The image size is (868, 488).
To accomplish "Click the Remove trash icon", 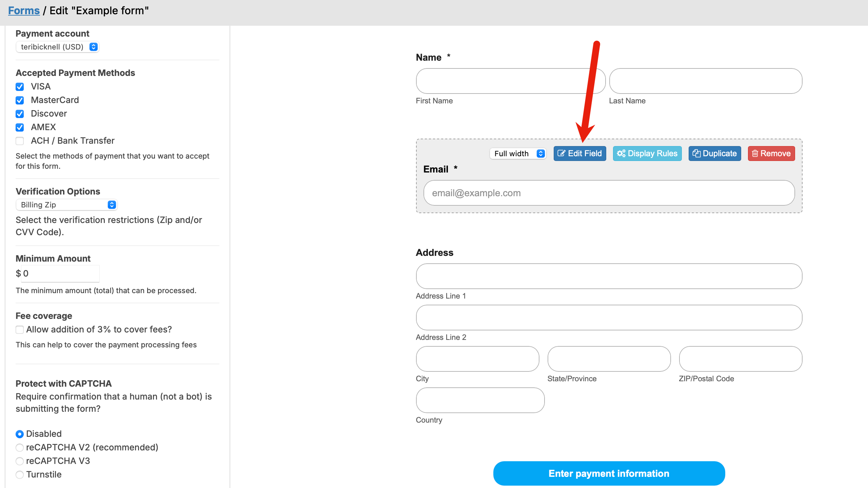I will click(755, 154).
